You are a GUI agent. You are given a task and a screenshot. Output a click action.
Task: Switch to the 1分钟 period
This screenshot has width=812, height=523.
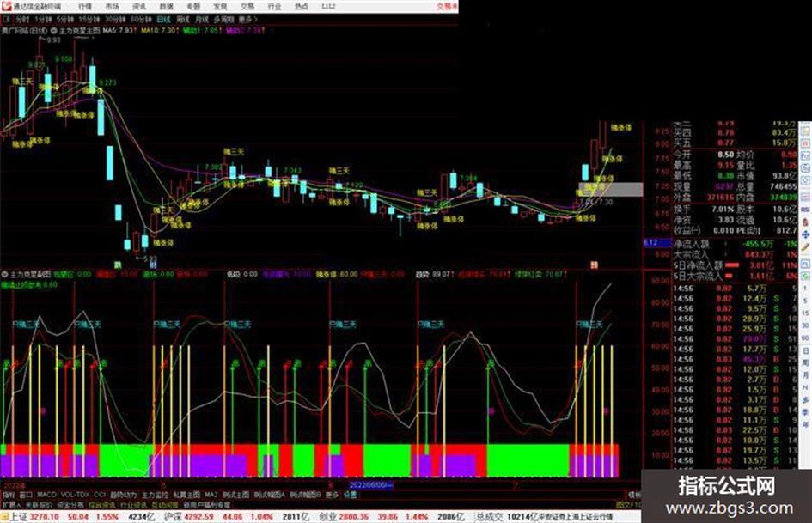(43, 20)
